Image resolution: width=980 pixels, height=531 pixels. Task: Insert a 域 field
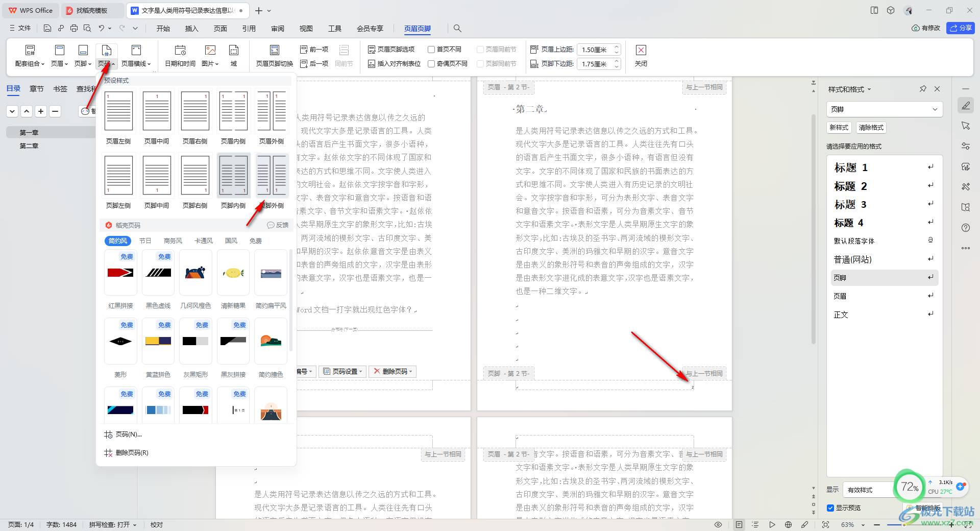point(234,56)
